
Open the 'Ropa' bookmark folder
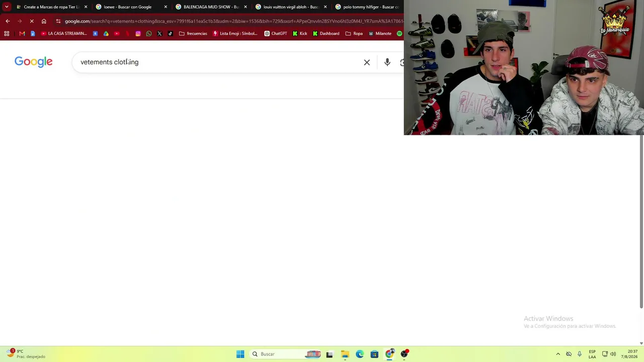(x=354, y=34)
